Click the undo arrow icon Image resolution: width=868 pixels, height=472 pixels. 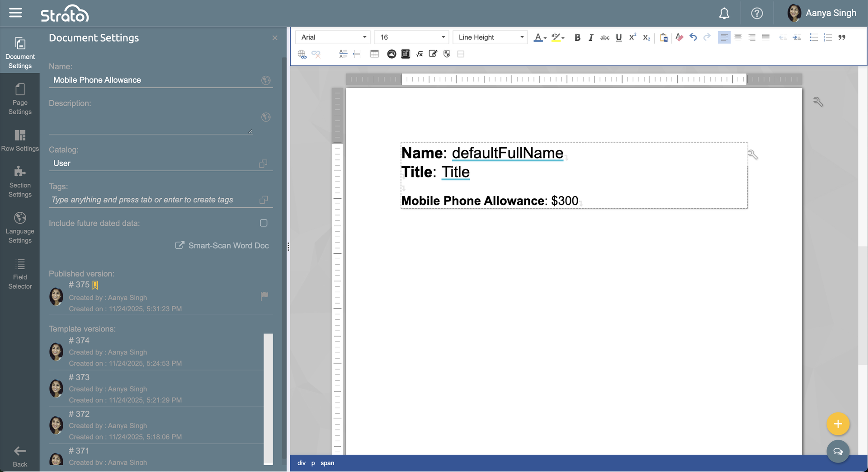[x=693, y=37]
